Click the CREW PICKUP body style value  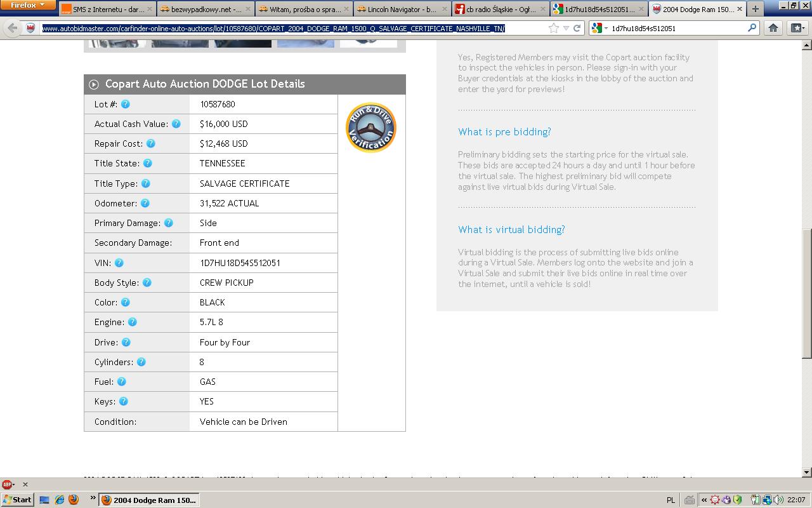pos(226,283)
